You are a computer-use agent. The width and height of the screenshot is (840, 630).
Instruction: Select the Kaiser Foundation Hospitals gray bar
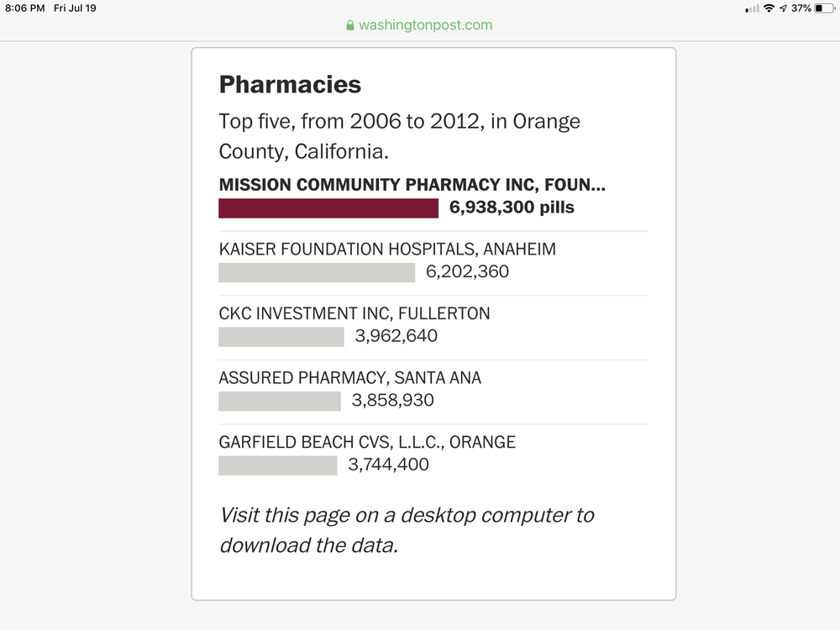(x=317, y=272)
